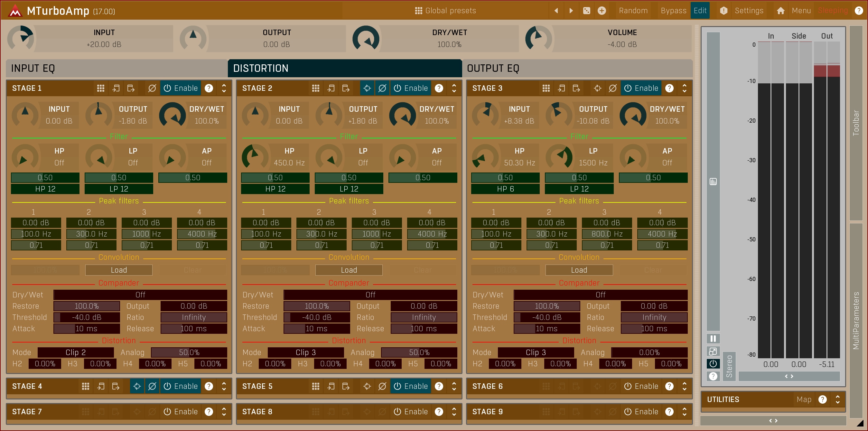
Task: Click the home icon next to Menu
Action: pos(780,11)
